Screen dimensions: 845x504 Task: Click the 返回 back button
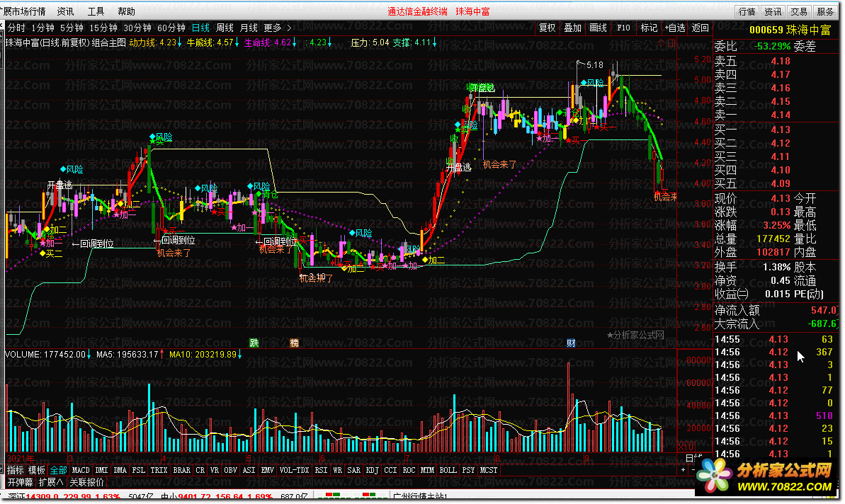700,28
